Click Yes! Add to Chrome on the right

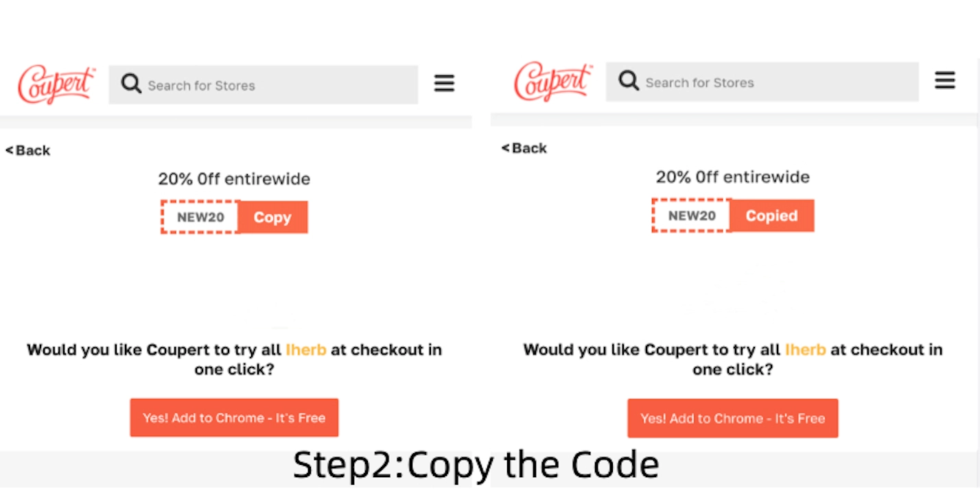tap(732, 418)
